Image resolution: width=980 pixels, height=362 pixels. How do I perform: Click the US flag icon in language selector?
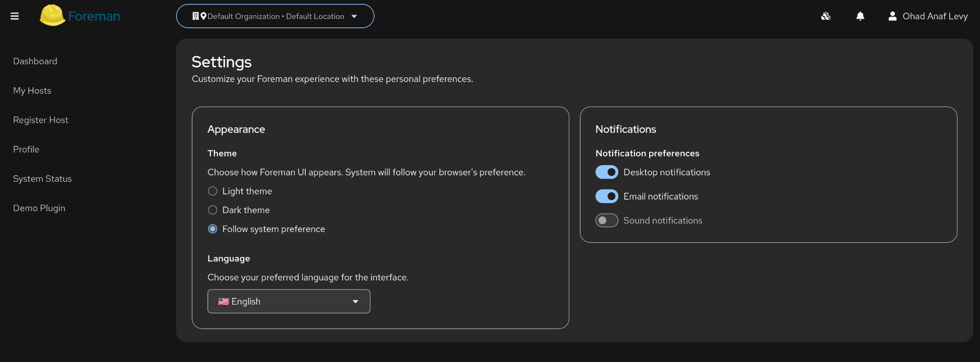[223, 301]
